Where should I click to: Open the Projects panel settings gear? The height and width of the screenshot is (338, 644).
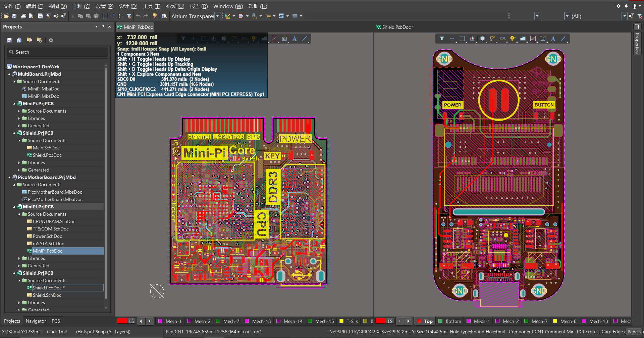[x=51, y=40]
